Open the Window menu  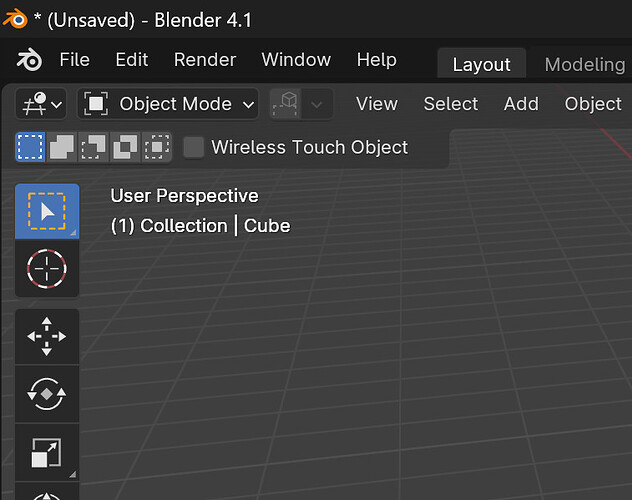(x=296, y=60)
